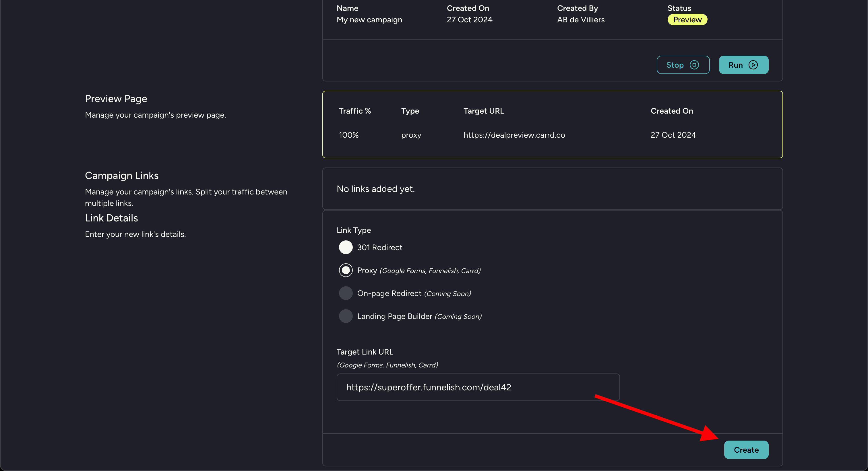The height and width of the screenshot is (471, 868).
Task: Click the 'No links added yet.' panel
Action: pyautogui.click(x=552, y=189)
